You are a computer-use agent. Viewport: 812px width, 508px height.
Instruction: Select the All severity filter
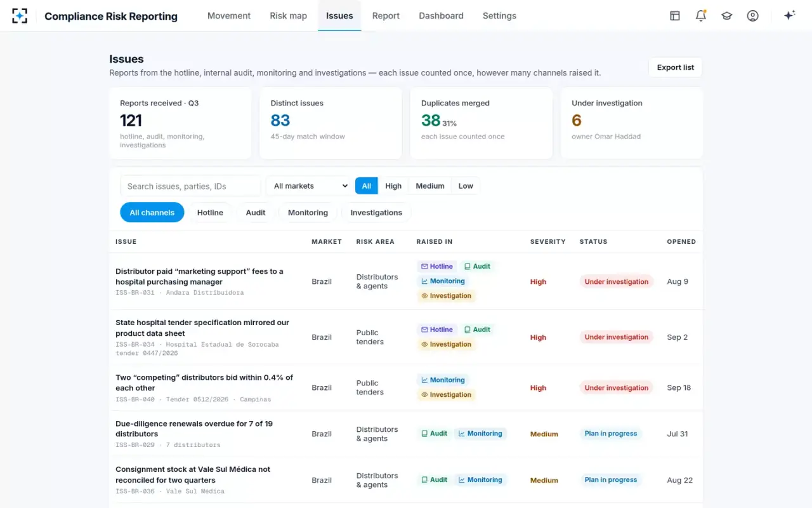pyautogui.click(x=367, y=186)
